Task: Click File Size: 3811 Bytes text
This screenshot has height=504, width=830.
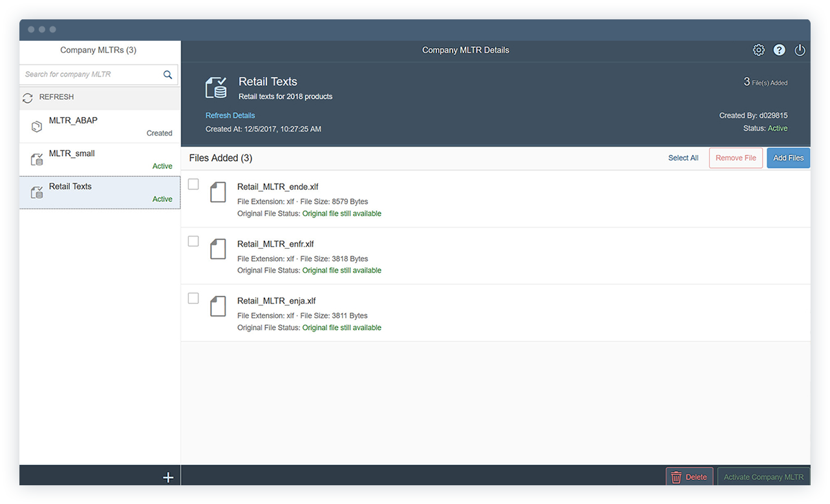Action: 334,315
